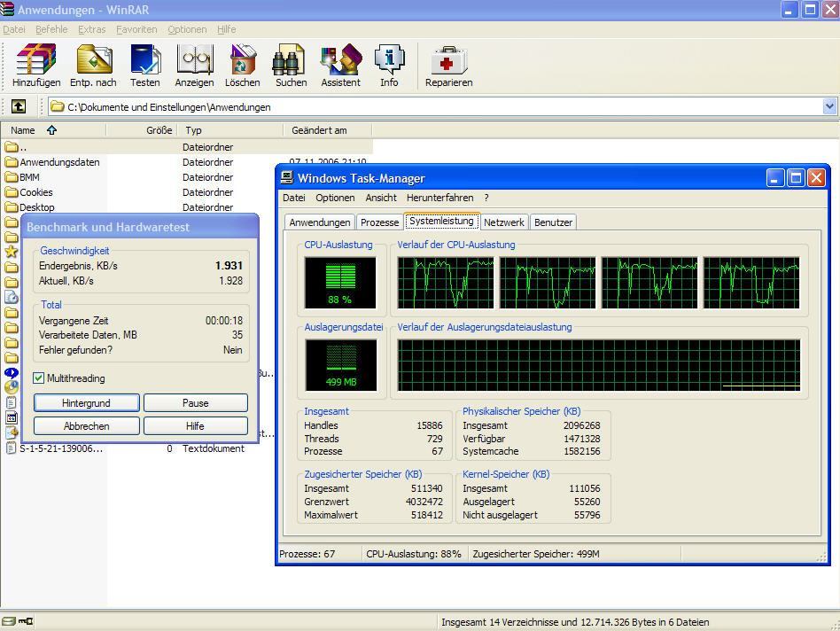The height and width of the screenshot is (631, 840).
Task: Click the Endergebnis value 1.931
Action: click(x=229, y=266)
